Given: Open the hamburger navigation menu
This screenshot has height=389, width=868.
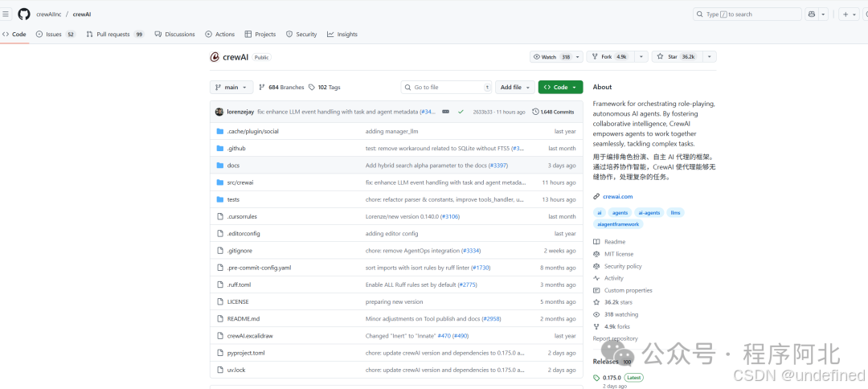Looking at the screenshot, I should coord(6,14).
